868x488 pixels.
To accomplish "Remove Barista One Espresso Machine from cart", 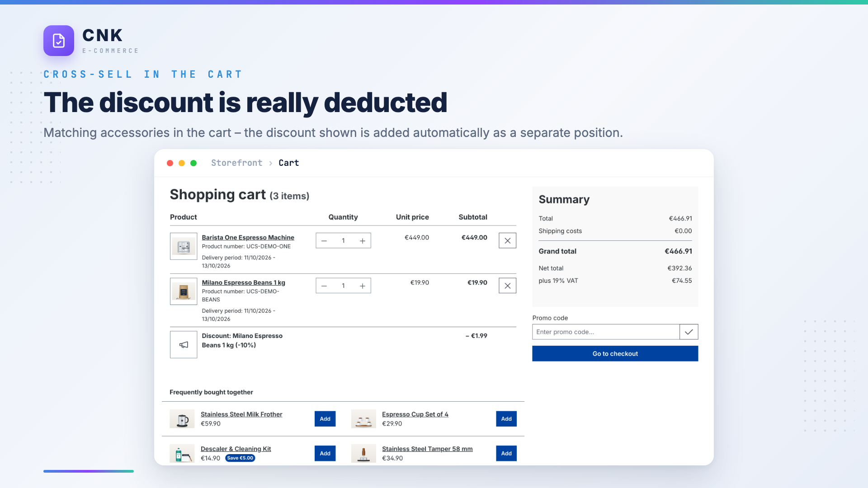I will (x=507, y=241).
